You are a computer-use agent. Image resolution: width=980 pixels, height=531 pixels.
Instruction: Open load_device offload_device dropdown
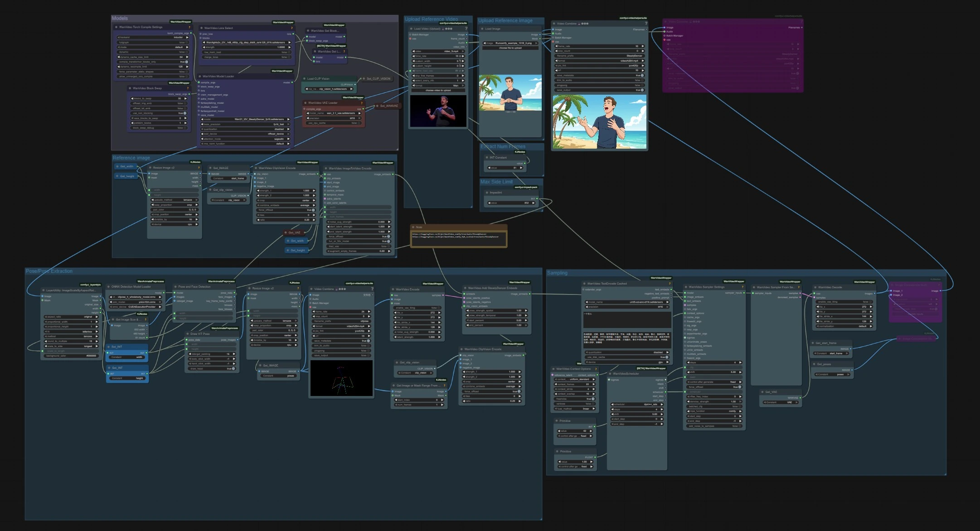(245, 134)
